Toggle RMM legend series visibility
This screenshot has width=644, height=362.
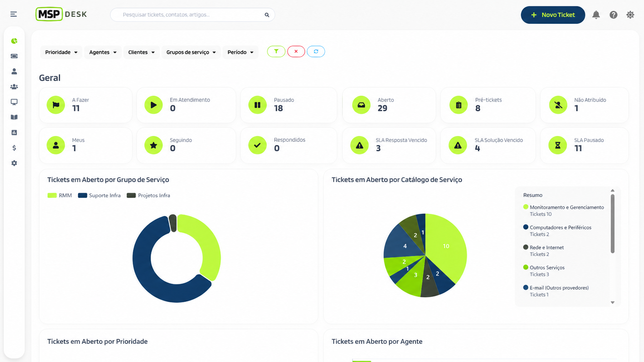click(60, 195)
